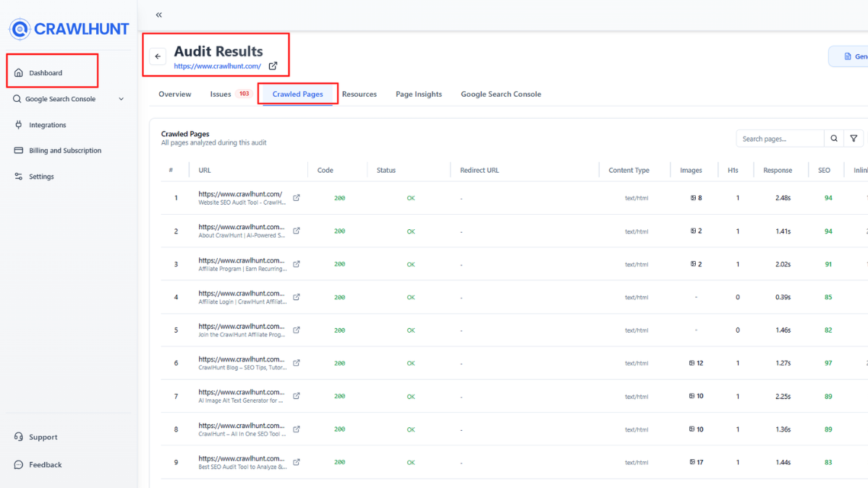Switch to the Overview tab
Viewport: 868px width, 488px height.
point(175,94)
